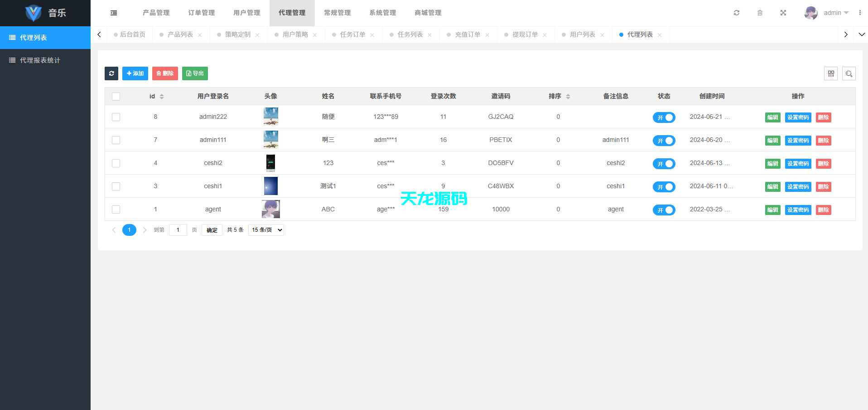Viewport: 868px width, 410px height.
Task: Sort table by id column arrows
Action: pos(161,96)
